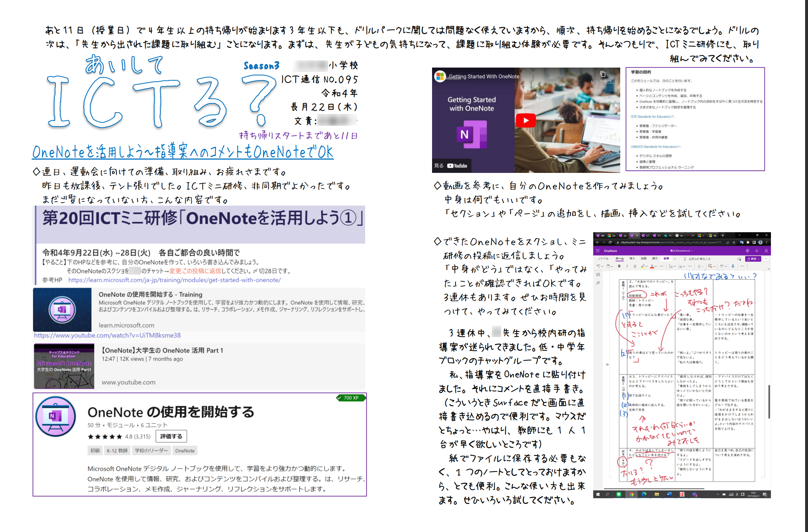
Task: Show hidden taskbar icons with the chevron
Action: click(718, 494)
